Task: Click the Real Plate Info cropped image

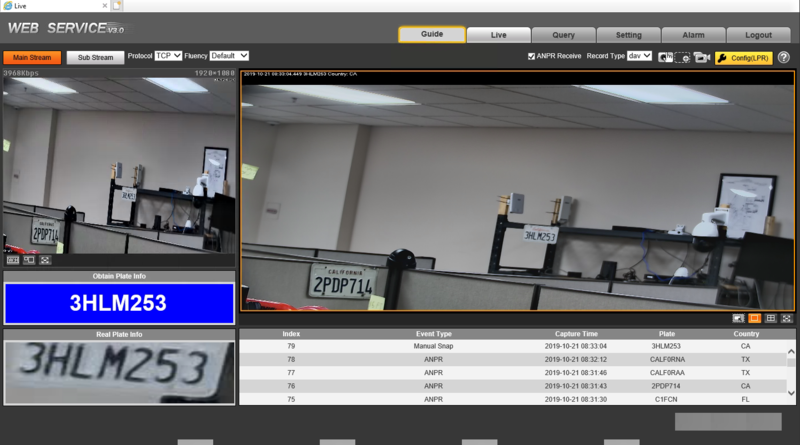Action: pyautogui.click(x=119, y=373)
